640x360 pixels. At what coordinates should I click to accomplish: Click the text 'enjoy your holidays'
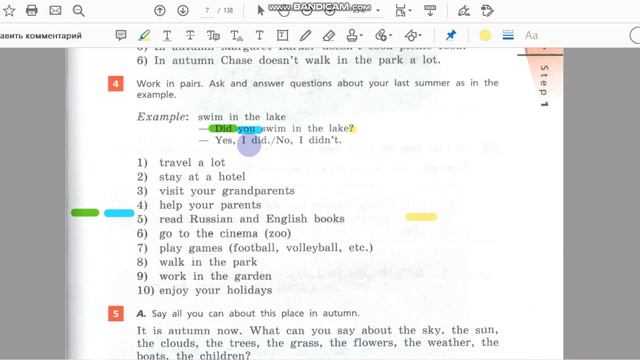pos(216,291)
